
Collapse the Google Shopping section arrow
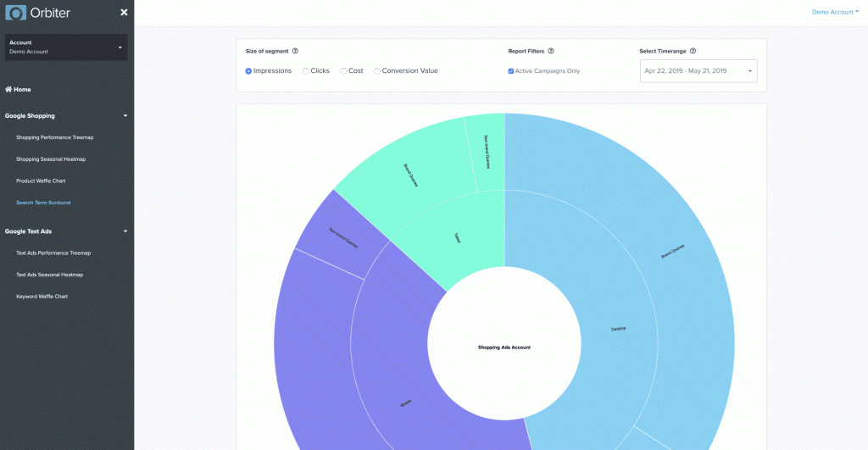(125, 116)
